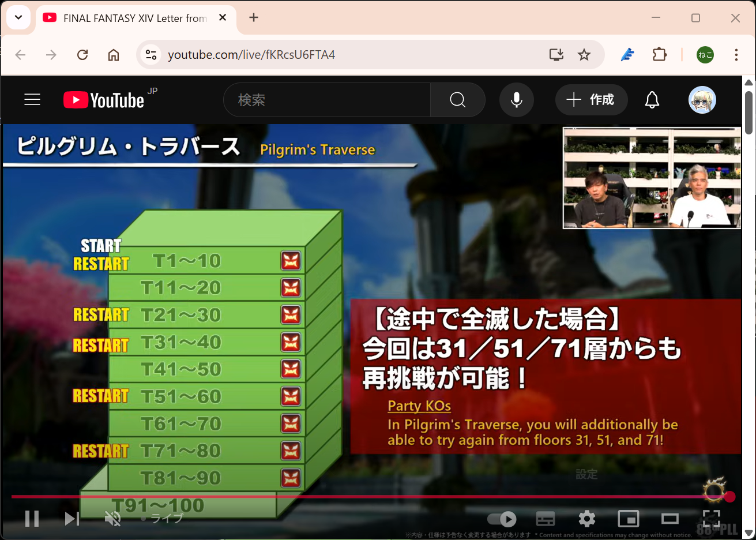Screen dimensions: 756x540
Task: Open the tab search dropdown arrow
Action: (x=18, y=17)
